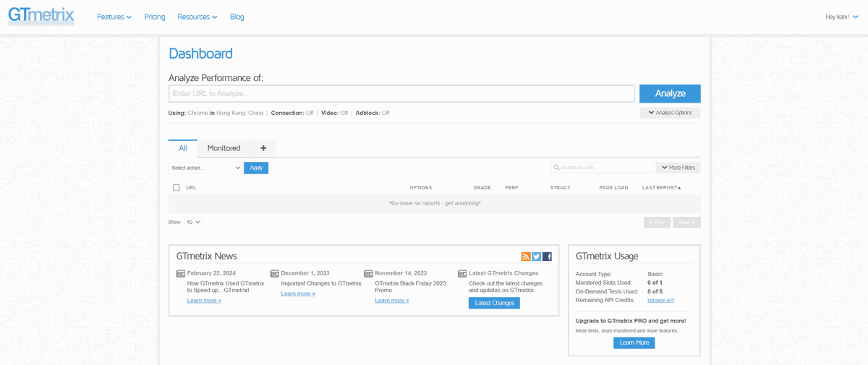Viewport: 868px width, 365px height.
Task: Click the search magnifier icon
Action: pos(556,168)
